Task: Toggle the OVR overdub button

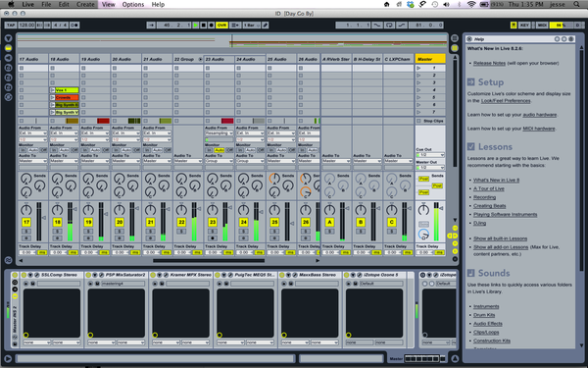Action: pyautogui.click(x=221, y=26)
